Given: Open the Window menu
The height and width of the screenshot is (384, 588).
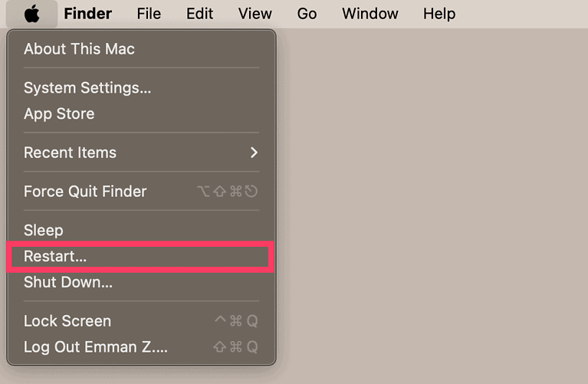Looking at the screenshot, I should pos(370,14).
